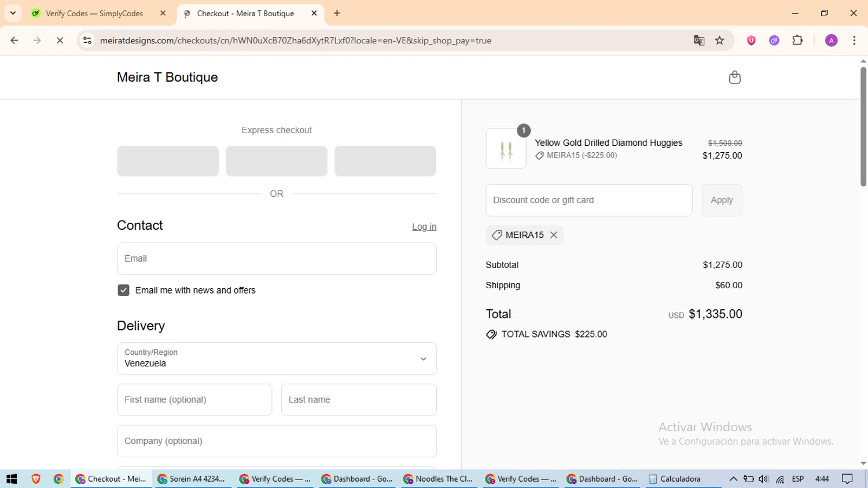Click the Yellow Gold Huggies product thumbnail
The image size is (868, 488).
pos(506,149)
